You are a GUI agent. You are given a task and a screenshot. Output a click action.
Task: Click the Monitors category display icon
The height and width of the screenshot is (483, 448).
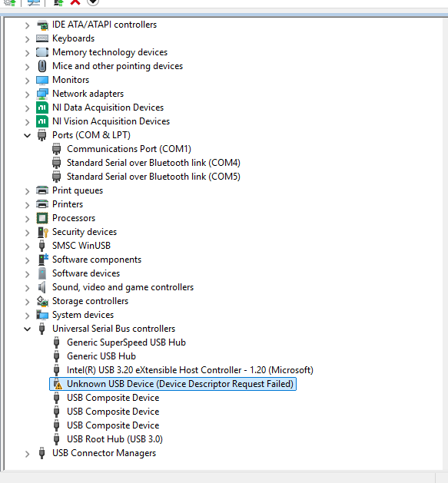click(42, 80)
